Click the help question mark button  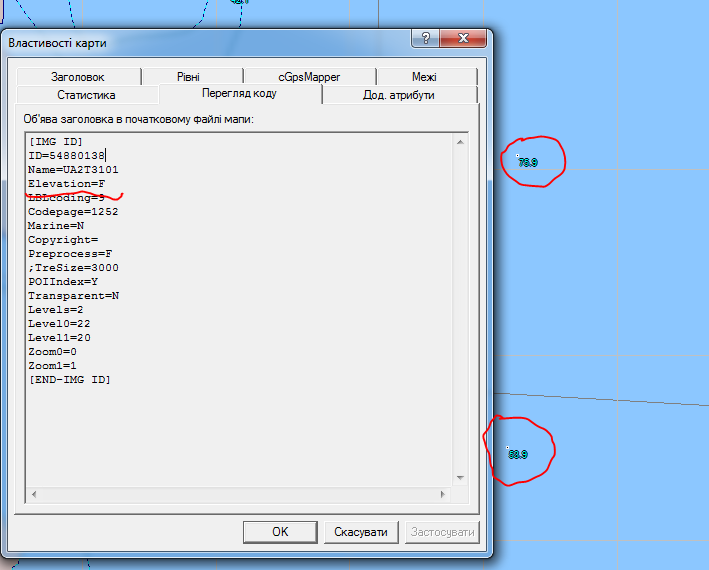[425, 38]
